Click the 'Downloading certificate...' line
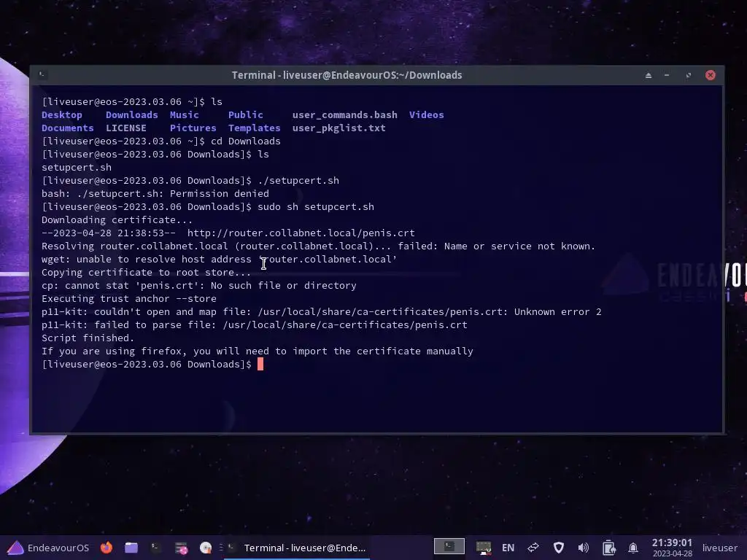747x560 pixels. [x=117, y=220]
